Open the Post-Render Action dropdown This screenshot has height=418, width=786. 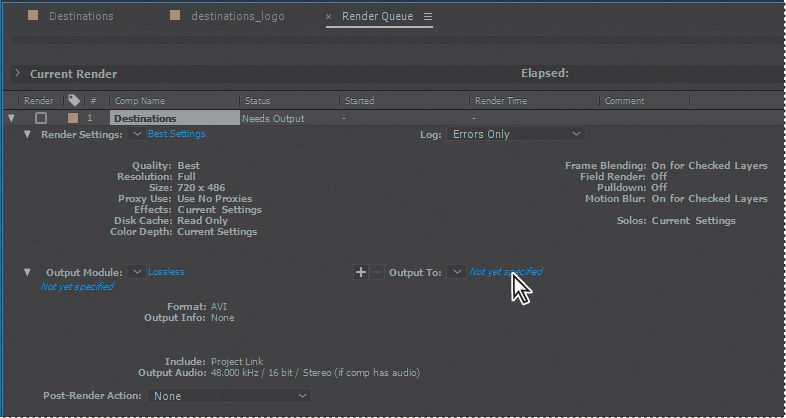tap(229, 395)
